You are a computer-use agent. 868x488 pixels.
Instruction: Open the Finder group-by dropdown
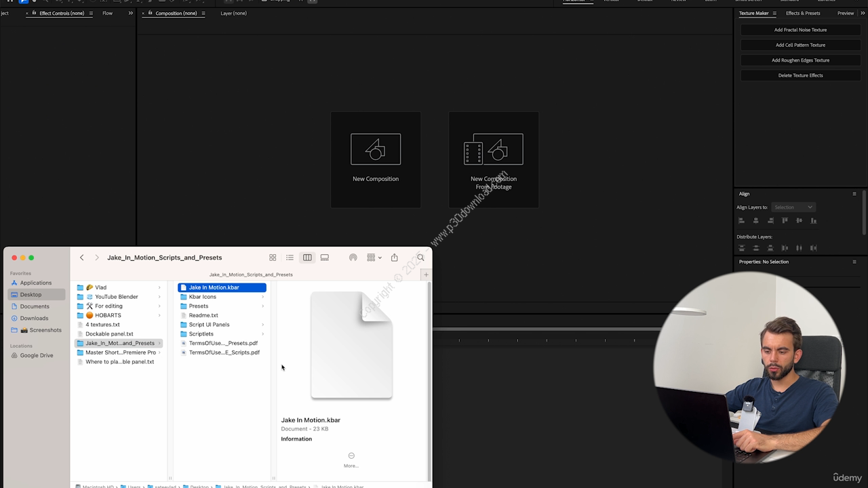point(374,258)
